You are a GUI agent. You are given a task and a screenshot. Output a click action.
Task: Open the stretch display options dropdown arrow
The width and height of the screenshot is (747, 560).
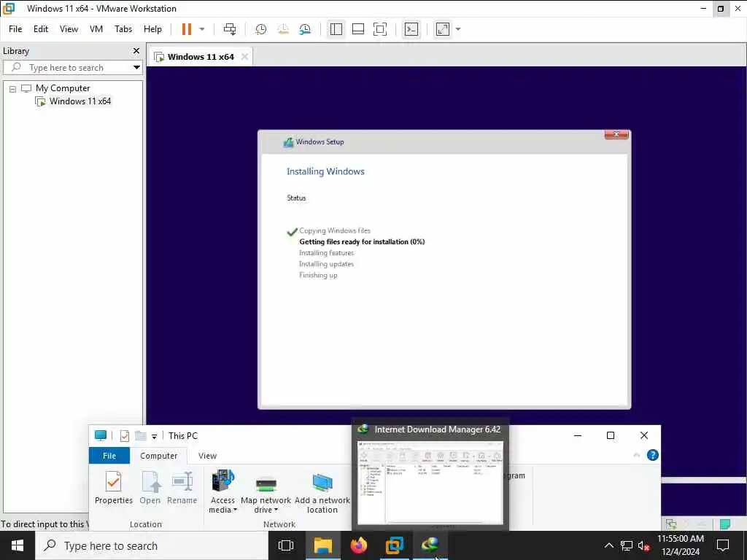pos(458,29)
